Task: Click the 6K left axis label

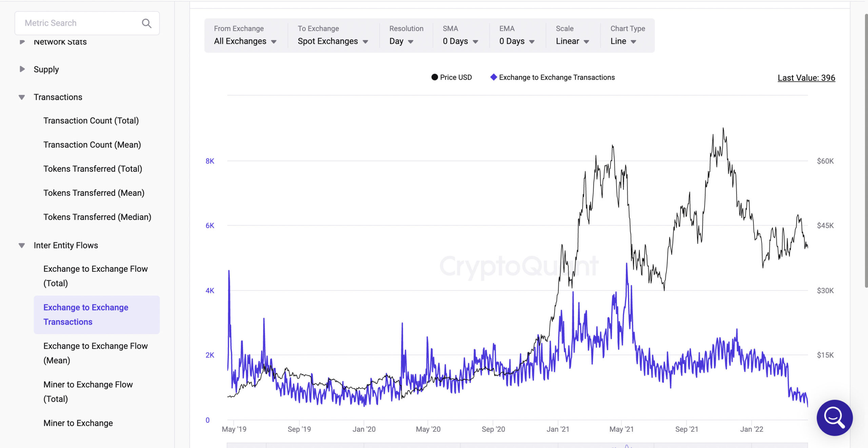Action: (210, 225)
